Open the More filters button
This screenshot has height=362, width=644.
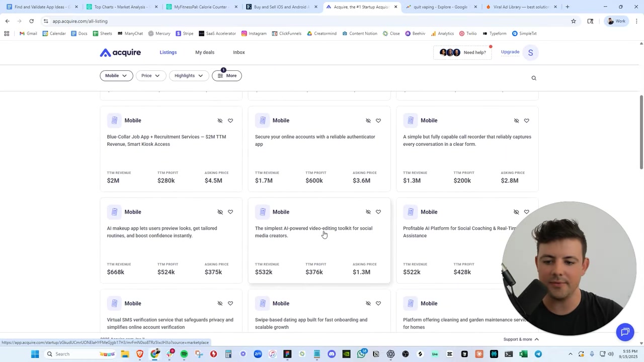227,75
